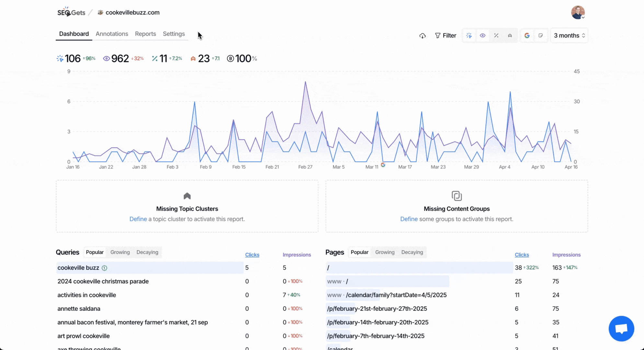Click the cloud download export icon
This screenshot has height=350, width=644.
[x=422, y=36]
